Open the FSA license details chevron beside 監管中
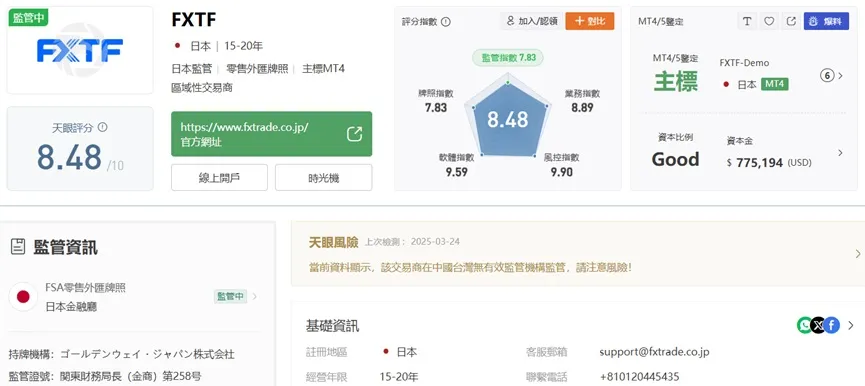Screen dimensions: 865x386 [x=254, y=297]
